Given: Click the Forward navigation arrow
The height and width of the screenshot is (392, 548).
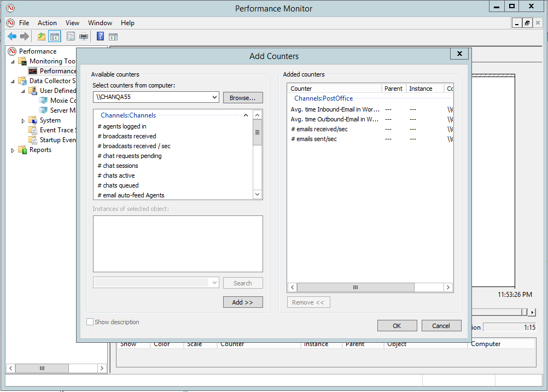Looking at the screenshot, I should coord(24,36).
